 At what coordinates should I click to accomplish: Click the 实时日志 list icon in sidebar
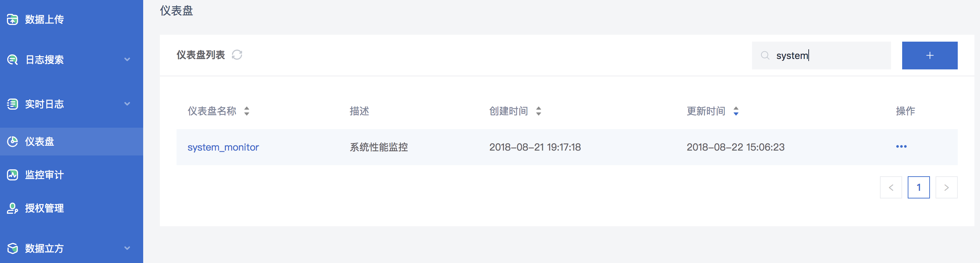coord(13,104)
